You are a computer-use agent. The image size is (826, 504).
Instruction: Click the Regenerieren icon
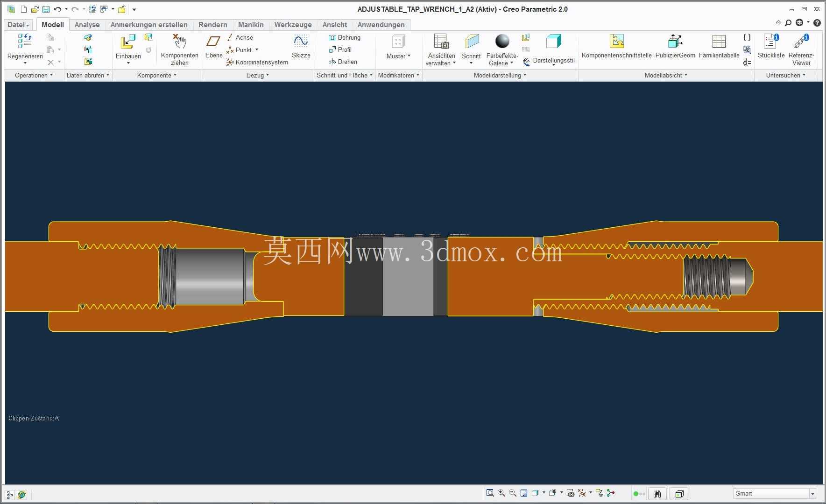pos(25,41)
